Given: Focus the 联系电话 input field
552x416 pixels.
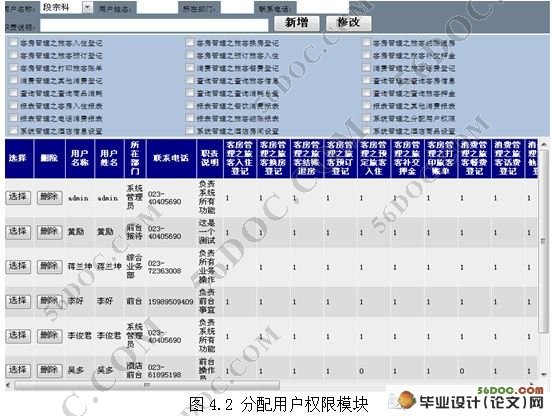Looking at the screenshot, I should [323, 7].
